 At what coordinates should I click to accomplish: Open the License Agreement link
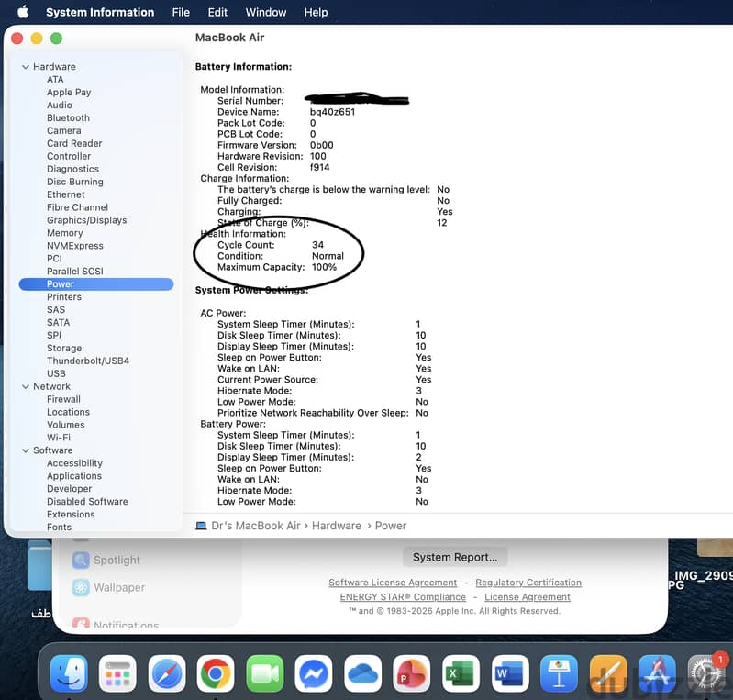coord(528,597)
